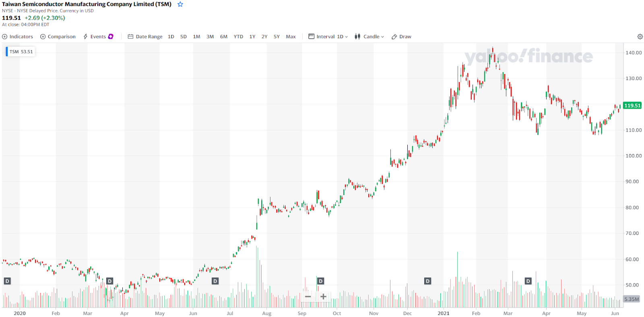Select the 1Y date range
Screen dimensions: 644x317
coord(252,37)
